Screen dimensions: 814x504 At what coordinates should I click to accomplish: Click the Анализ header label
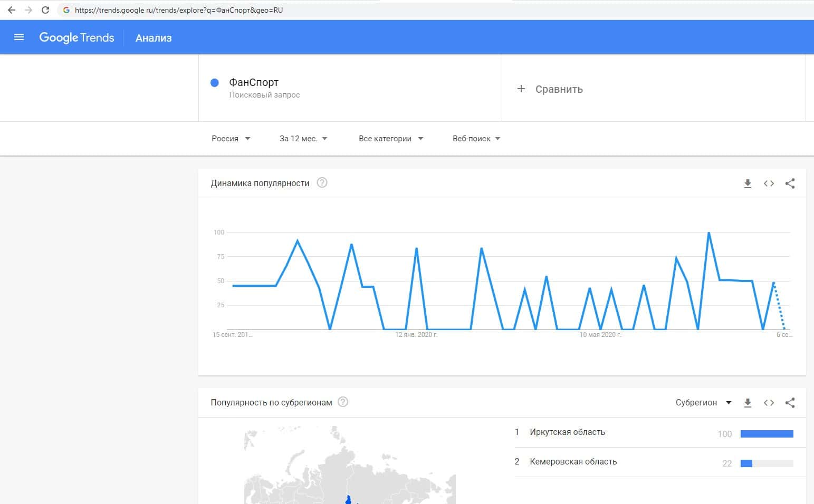(154, 38)
